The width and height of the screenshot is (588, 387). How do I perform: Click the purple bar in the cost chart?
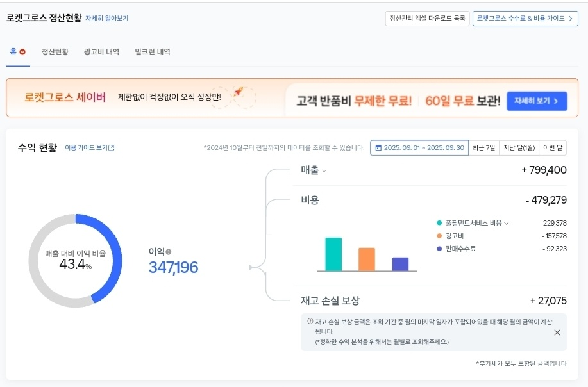(x=400, y=264)
